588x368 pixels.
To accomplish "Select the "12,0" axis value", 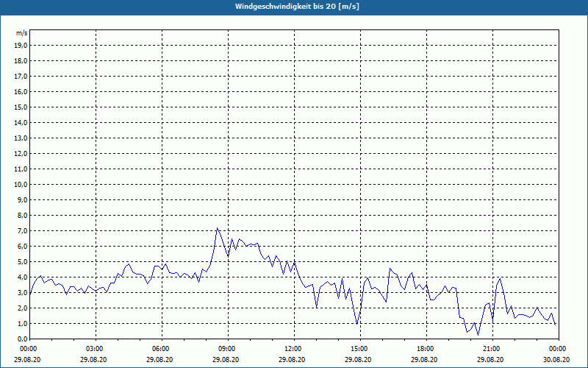I will 21,154.
